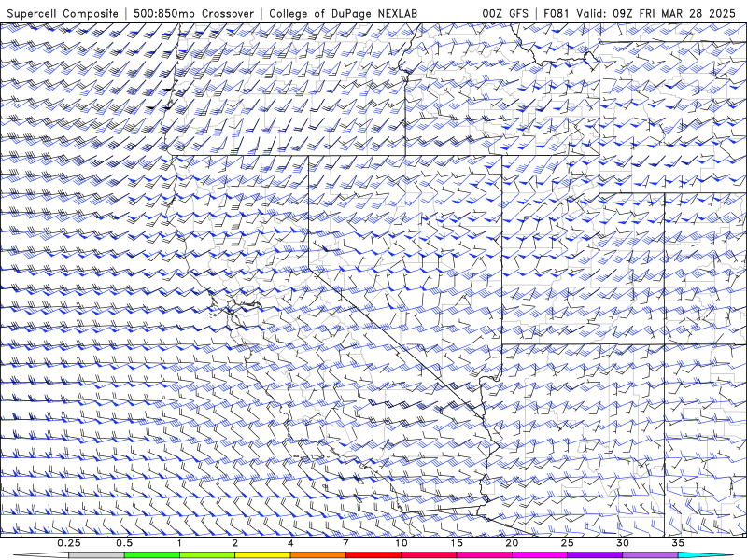The width and height of the screenshot is (747, 560).
Task: Select the gray 0.25–0.5 legend swatch
Action: (x=97, y=555)
